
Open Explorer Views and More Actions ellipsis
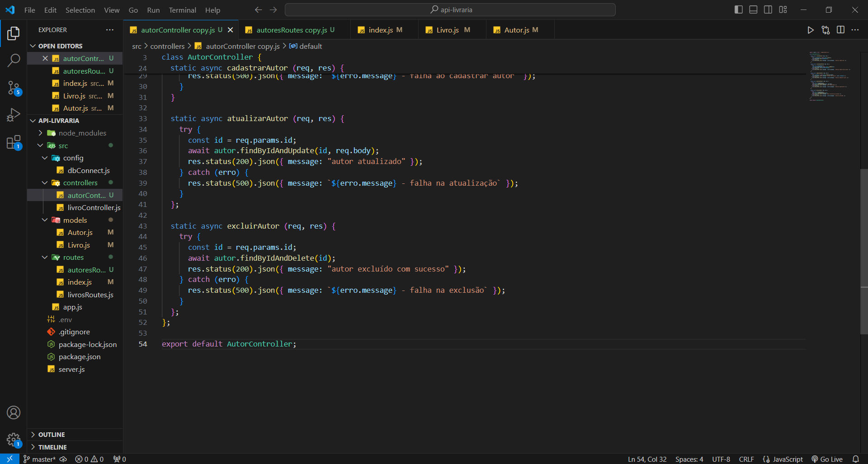tap(110, 30)
